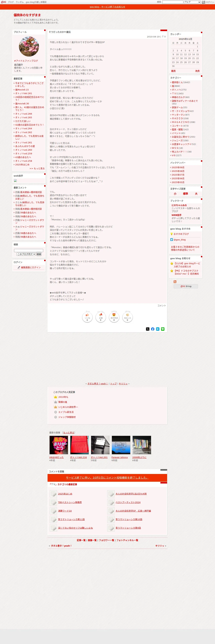
Task: Open the ランダム top menu item
Action: 20,2
